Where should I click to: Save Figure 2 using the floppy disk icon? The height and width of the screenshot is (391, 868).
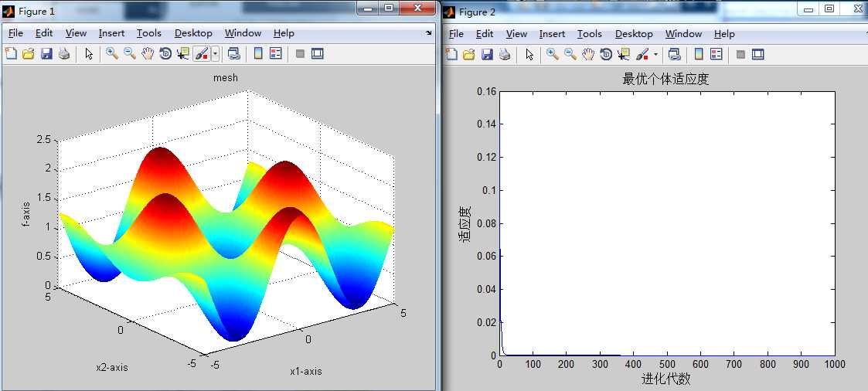pos(487,54)
